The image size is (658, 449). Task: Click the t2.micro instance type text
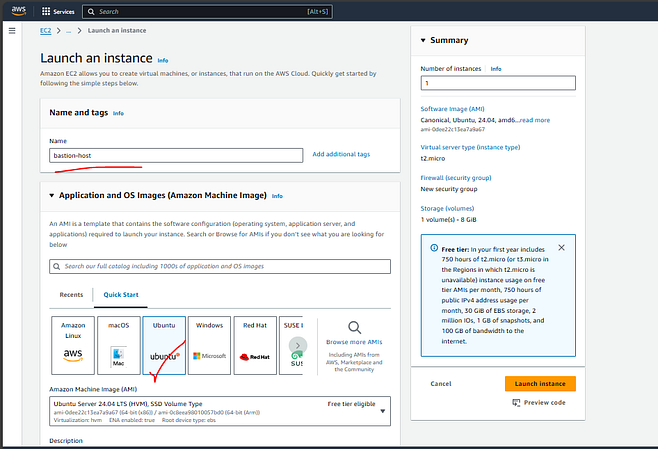coord(433,159)
